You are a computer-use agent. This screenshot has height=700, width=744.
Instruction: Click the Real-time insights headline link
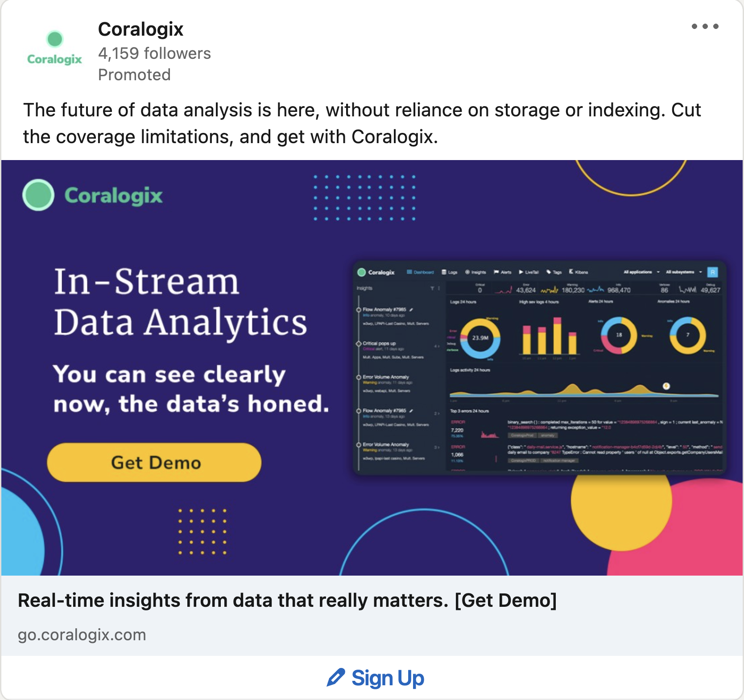click(x=287, y=601)
